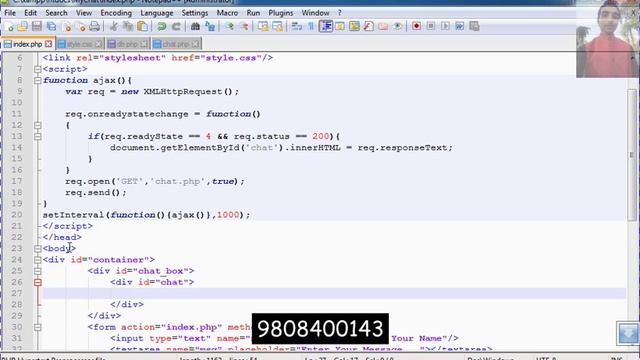This screenshot has height=360, width=640.
Task: Click the macro playback icon
Action: [445, 26]
